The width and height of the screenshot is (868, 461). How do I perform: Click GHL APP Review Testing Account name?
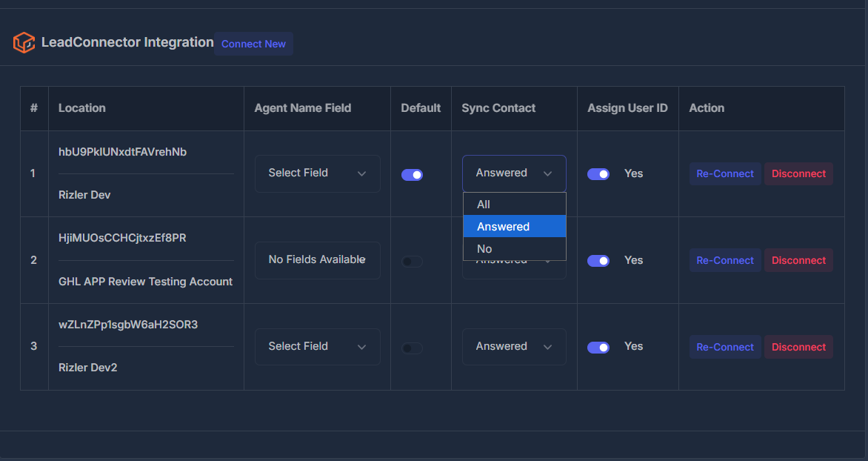tap(146, 282)
